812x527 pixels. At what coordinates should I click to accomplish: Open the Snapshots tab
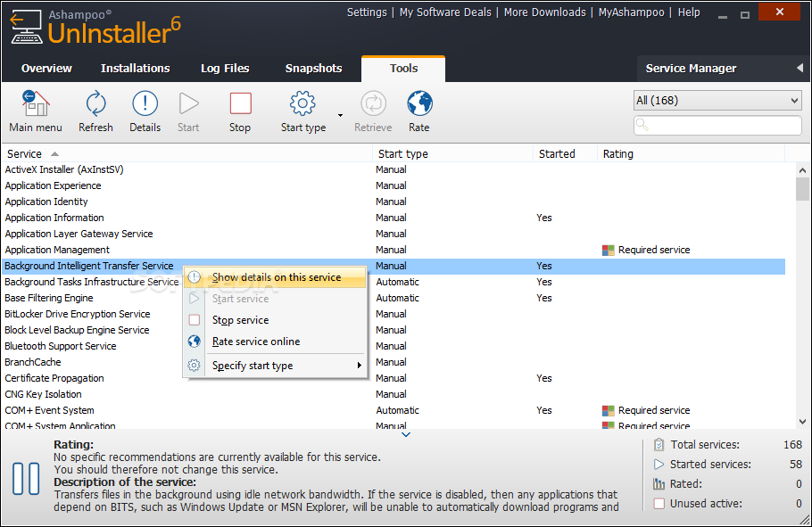[314, 69]
